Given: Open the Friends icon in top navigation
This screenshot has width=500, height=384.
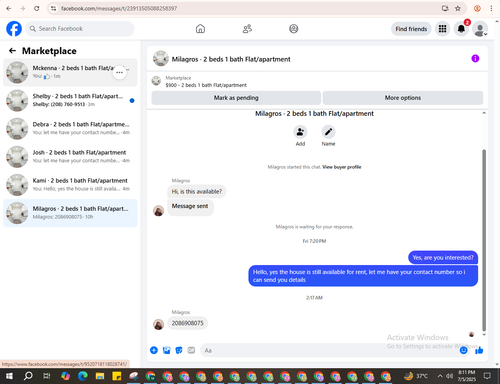Looking at the screenshot, I should [247, 29].
